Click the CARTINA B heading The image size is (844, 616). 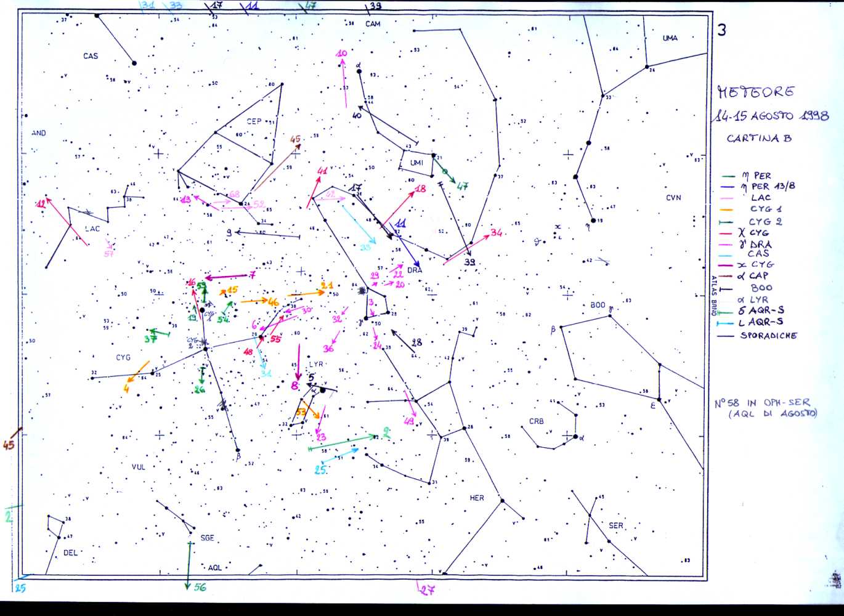tap(758, 139)
